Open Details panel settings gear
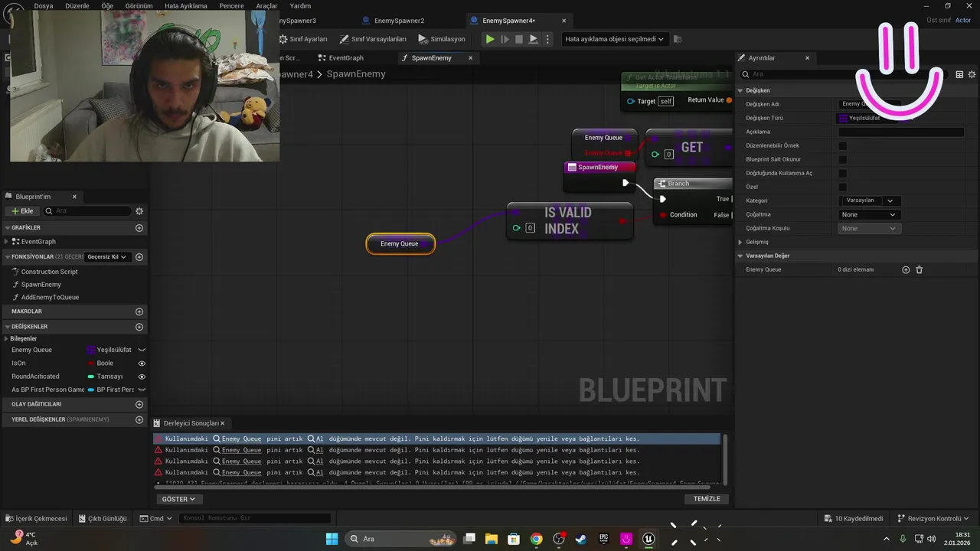 pos(972,74)
